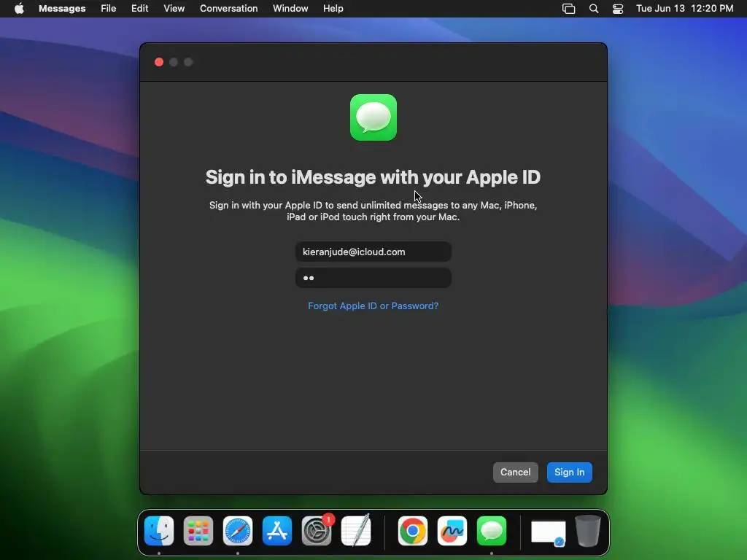The width and height of the screenshot is (747, 560).
Task: Click the Sign In button
Action: (x=569, y=472)
